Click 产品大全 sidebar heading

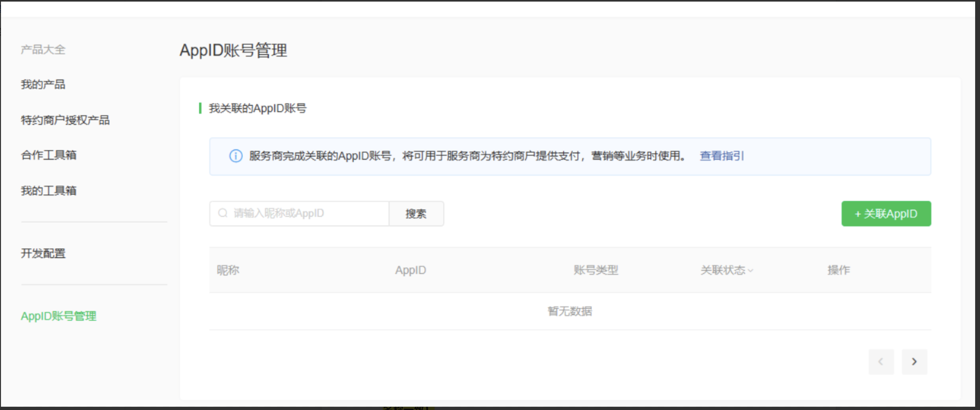43,50
